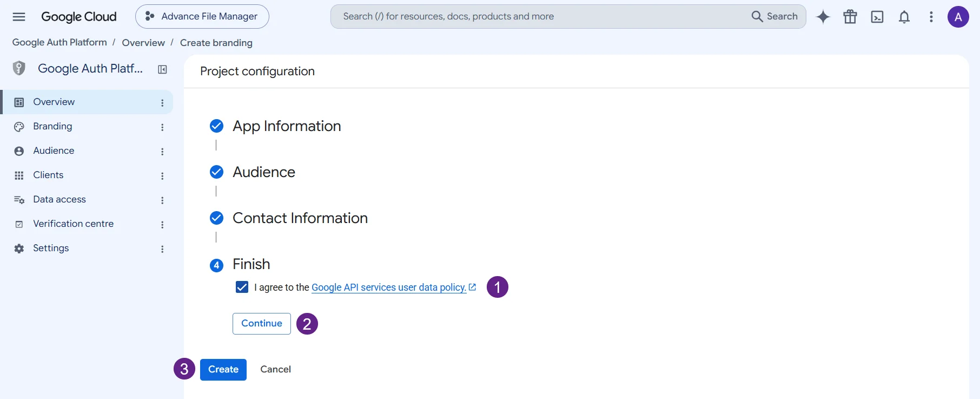The image size is (980, 399).
Task: Open more options for Overview
Action: pos(162,102)
